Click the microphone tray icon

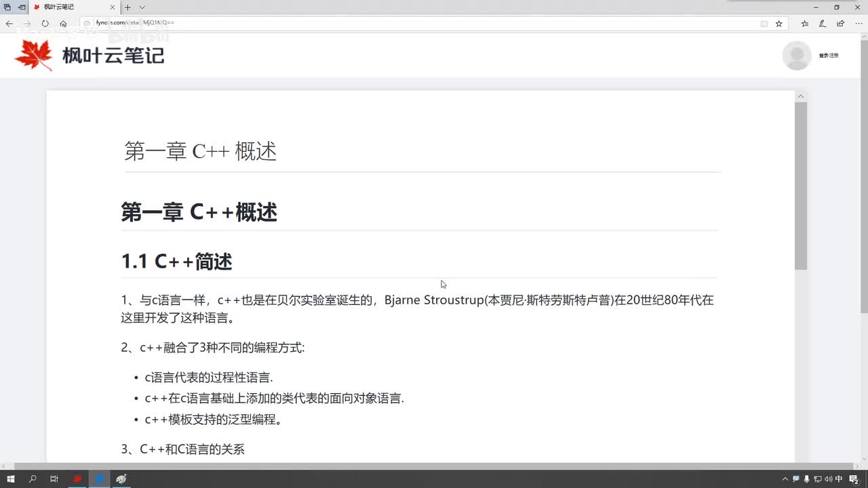click(807, 479)
